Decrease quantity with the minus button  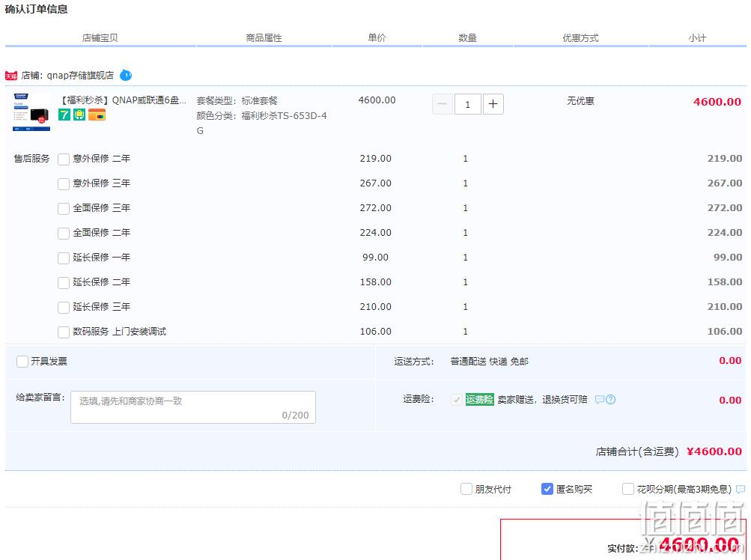442,104
